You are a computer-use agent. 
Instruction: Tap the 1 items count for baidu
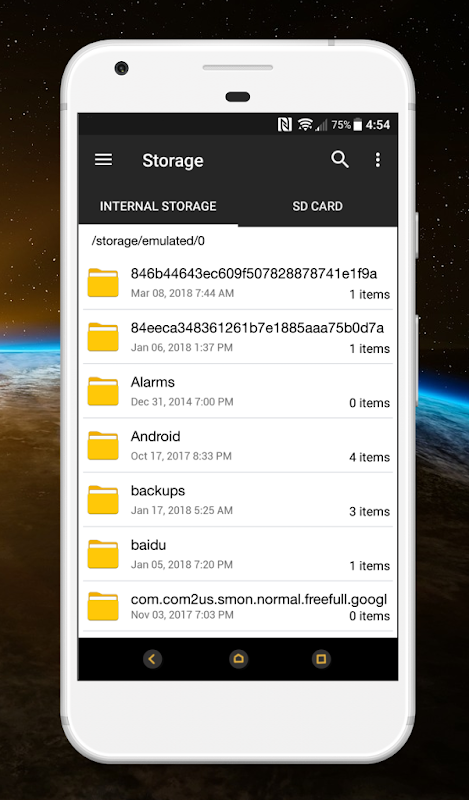pyautogui.click(x=369, y=566)
